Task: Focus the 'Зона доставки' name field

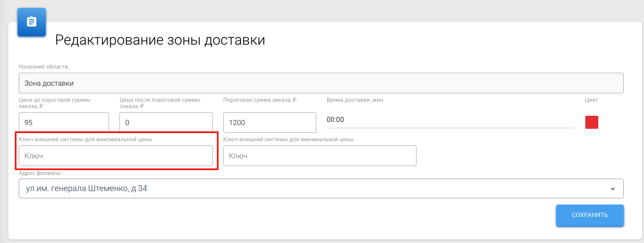Action: pyautogui.click(x=320, y=83)
